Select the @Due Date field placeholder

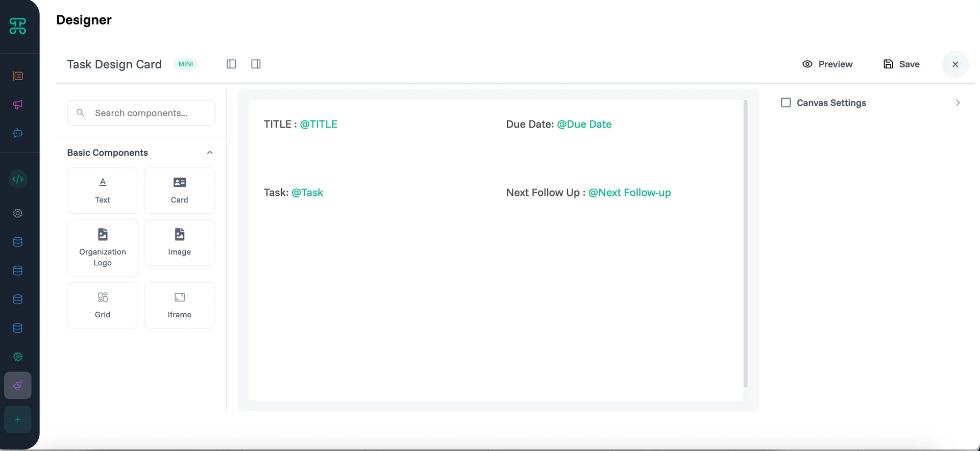[x=584, y=124]
